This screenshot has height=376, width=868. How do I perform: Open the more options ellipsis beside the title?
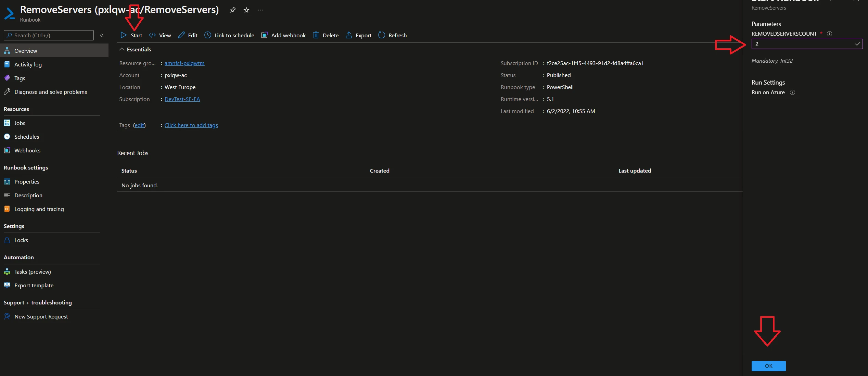pyautogui.click(x=260, y=10)
